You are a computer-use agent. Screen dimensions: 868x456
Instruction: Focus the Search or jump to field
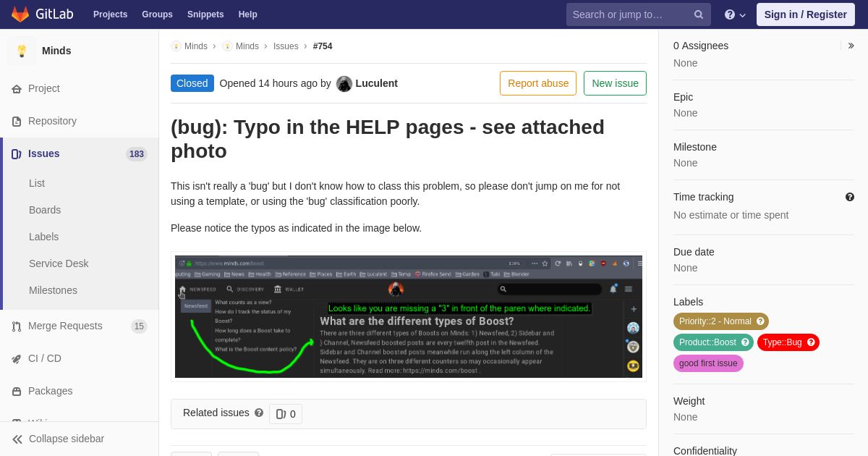click(639, 14)
